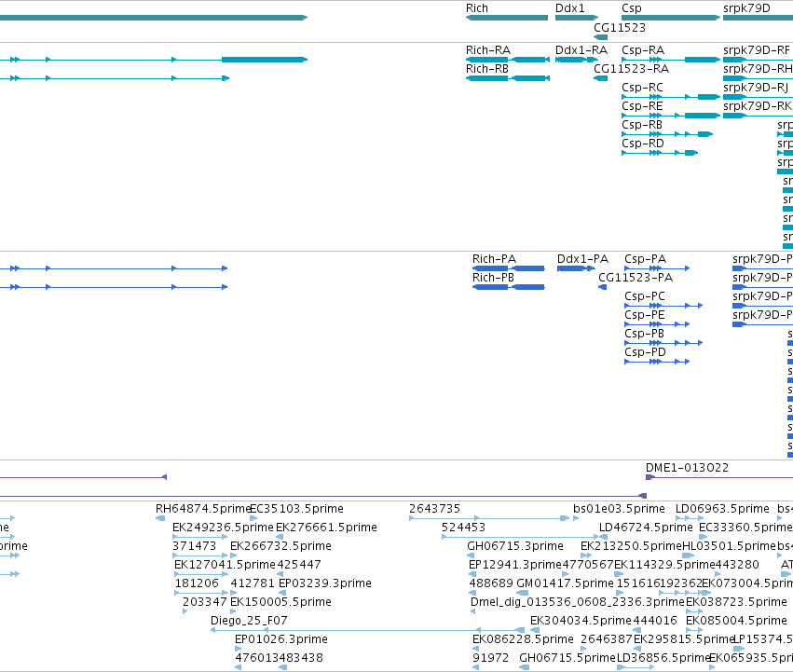Viewport: 793px width, 672px height.
Task: Click the EK038723.5prime EST label
Action: coord(736,603)
